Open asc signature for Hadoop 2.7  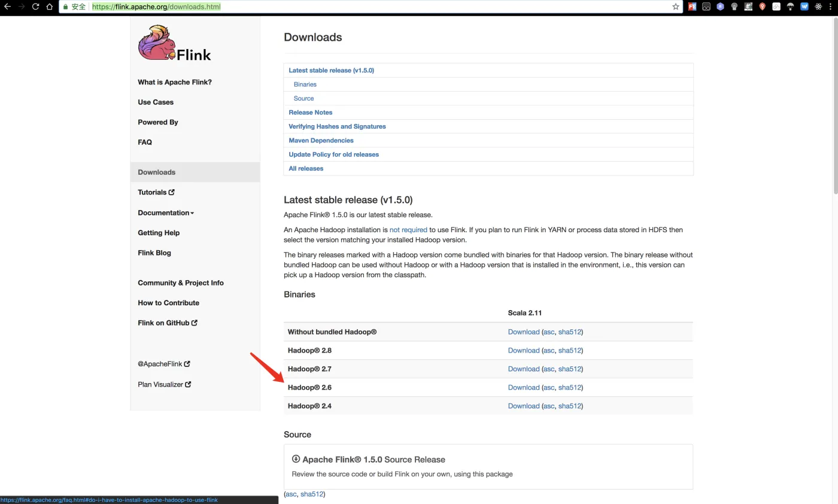[549, 369]
